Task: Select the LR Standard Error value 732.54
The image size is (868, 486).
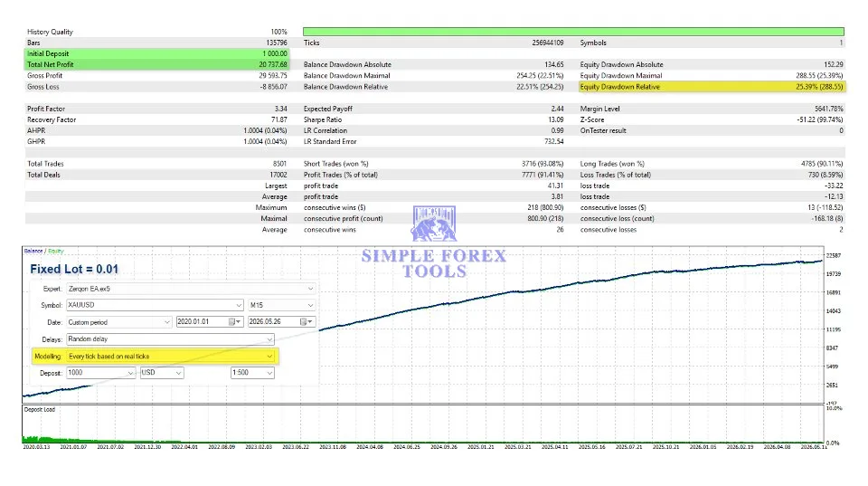Action: (x=554, y=142)
